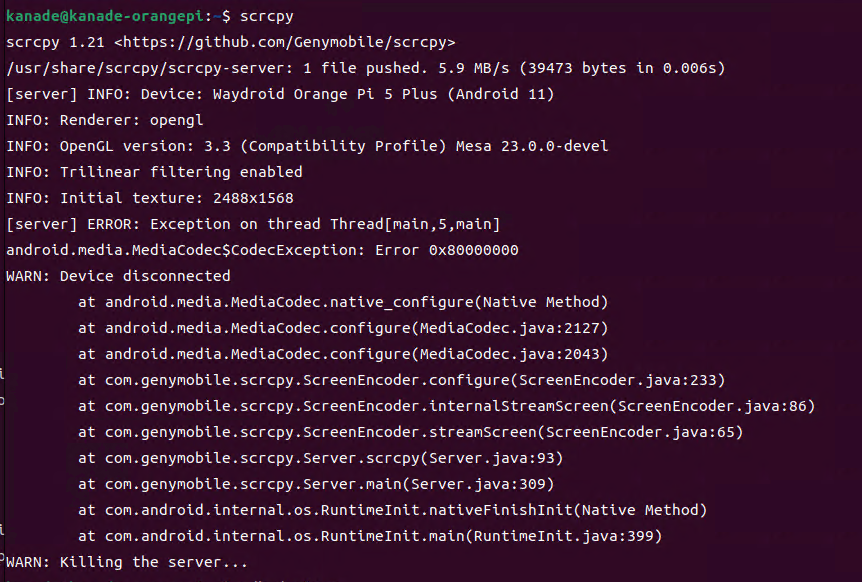Click the CodecException Error 0x80000000 line
The image size is (862, 582).
[261, 250]
